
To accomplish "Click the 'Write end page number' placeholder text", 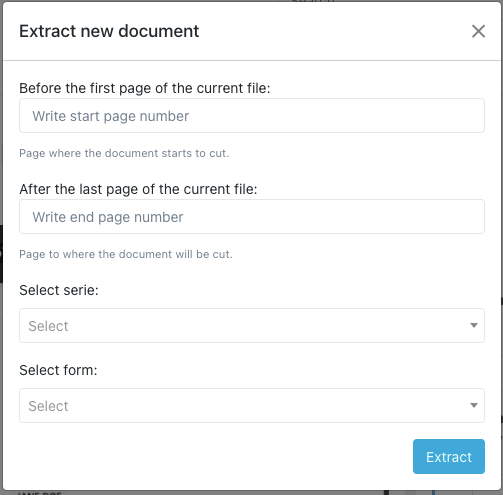I will (108, 217).
